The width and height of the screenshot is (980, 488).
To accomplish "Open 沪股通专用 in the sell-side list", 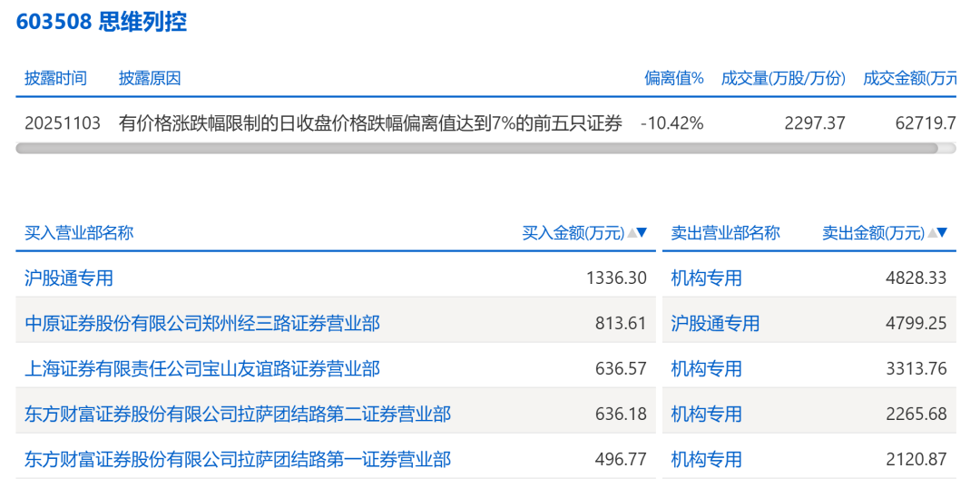I will (715, 323).
